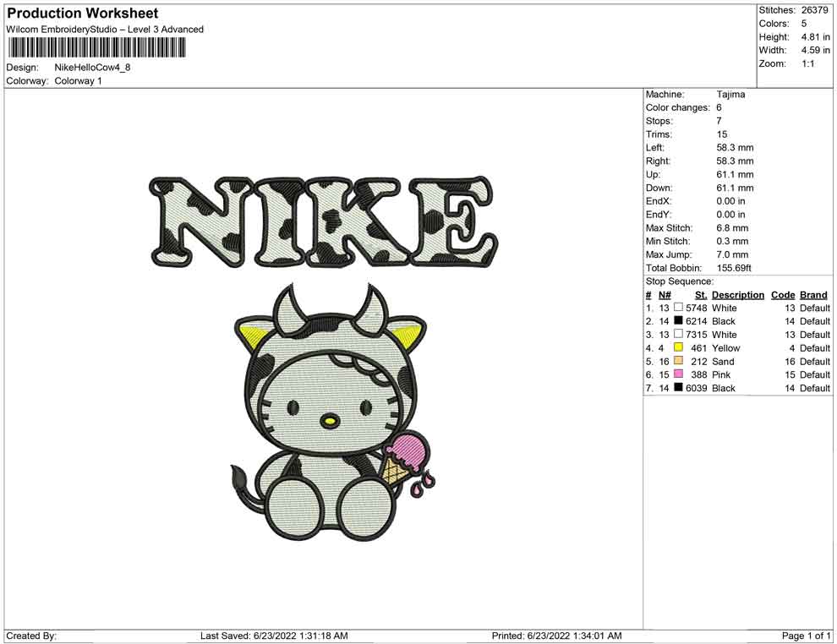Click 'Printed: 6/23/2022 1:34:01 AM' footer
Viewport: 837px width, 644px height.
(556, 636)
